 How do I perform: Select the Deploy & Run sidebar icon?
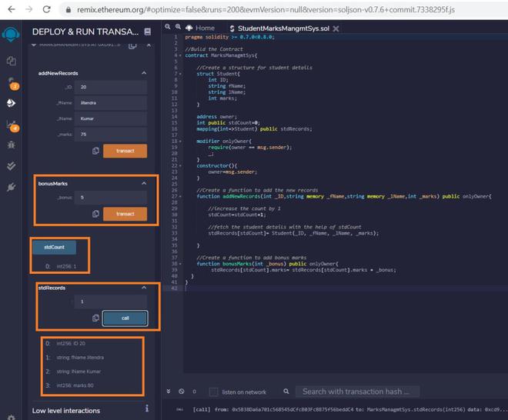(11, 102)
